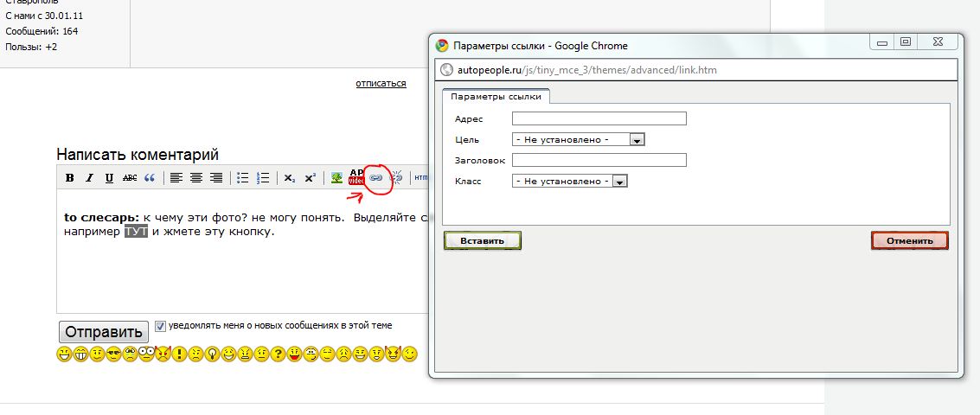
Task: Align comment text to the left
Action: click(x=176, y=178)
